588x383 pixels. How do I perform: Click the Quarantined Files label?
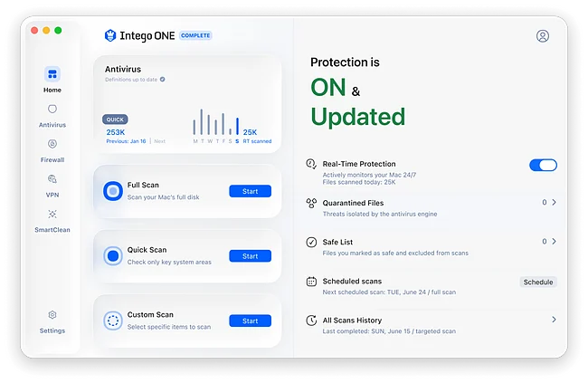[353, 203]
